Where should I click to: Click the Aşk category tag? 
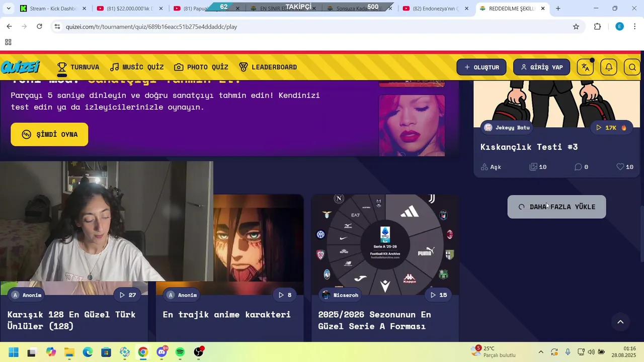click(x=491, y=167)
